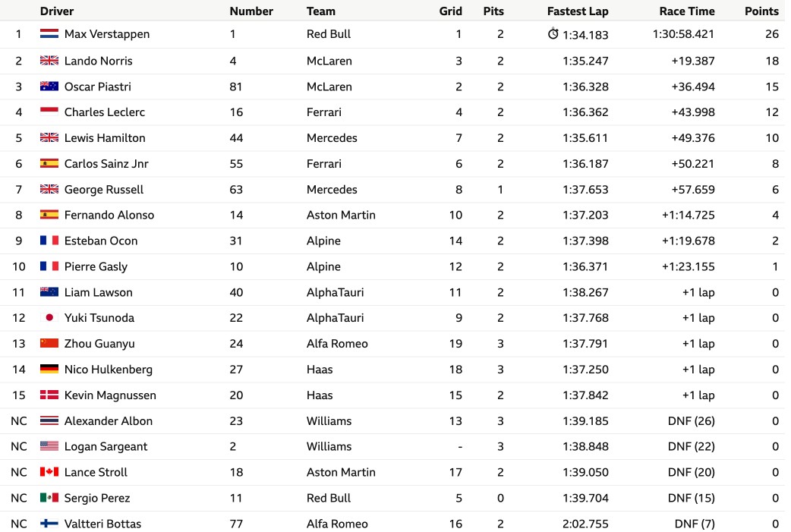Click the Monaco flag beside Charles Leclerc

click(49, 112)
